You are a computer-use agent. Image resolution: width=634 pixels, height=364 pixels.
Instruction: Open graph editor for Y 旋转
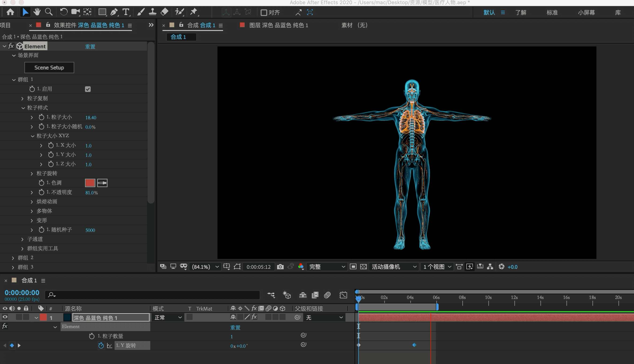(x=109, y=345)
